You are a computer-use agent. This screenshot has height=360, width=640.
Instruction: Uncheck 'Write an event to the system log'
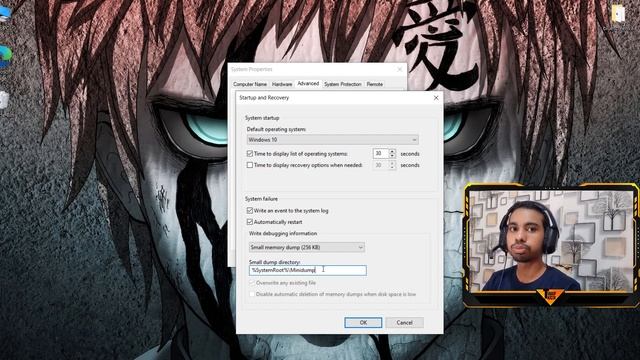(x=249, y=211)
